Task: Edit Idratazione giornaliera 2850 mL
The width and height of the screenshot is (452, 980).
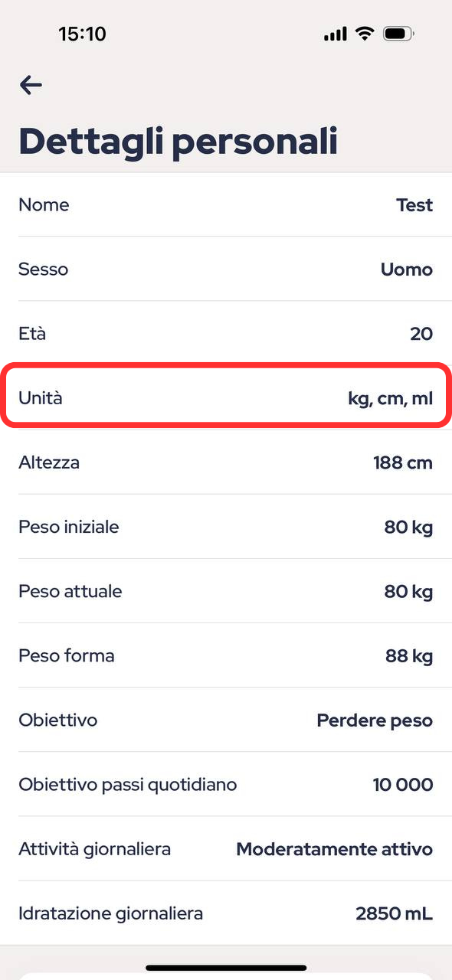Action: pyautogui.click(x=226, y=913)
